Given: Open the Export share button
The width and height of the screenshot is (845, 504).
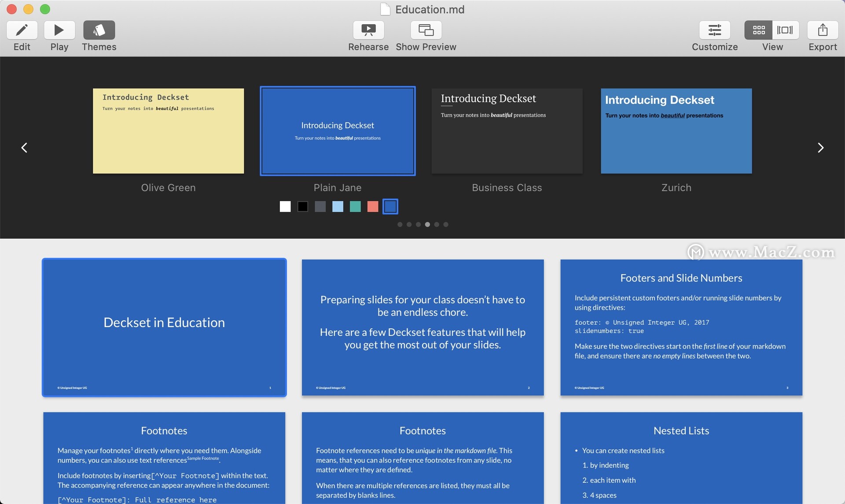Looking at the screenshot, I should (x=823, y=30).
